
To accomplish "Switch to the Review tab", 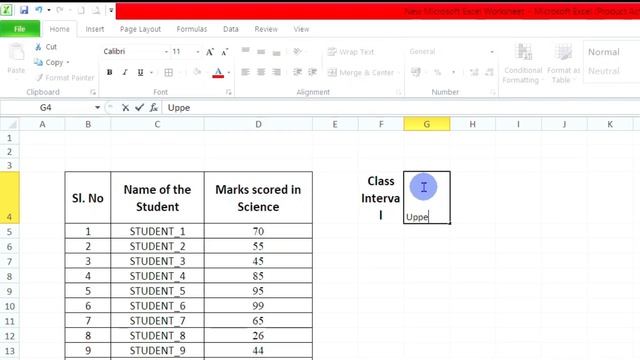I will coord(266,29).
